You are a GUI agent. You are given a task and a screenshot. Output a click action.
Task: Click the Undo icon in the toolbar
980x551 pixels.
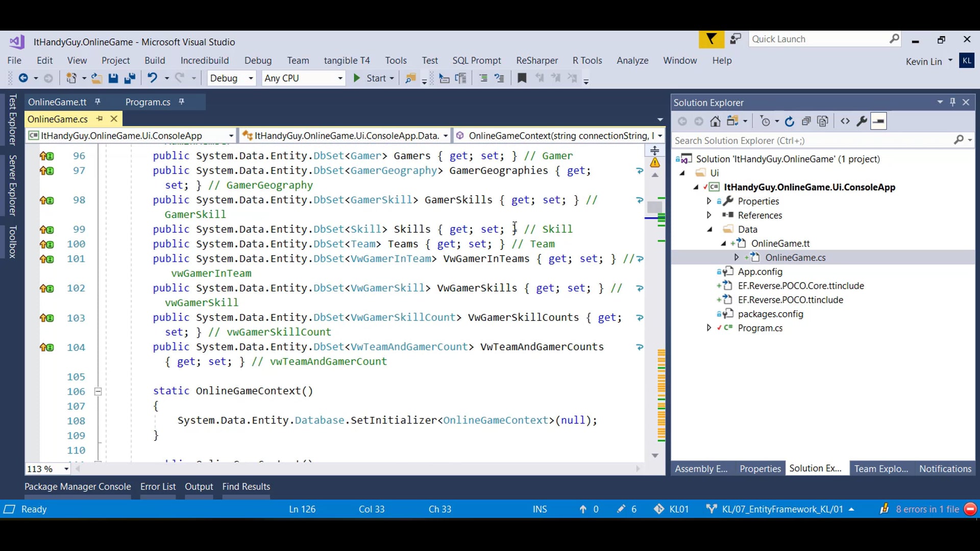point(152,78)
